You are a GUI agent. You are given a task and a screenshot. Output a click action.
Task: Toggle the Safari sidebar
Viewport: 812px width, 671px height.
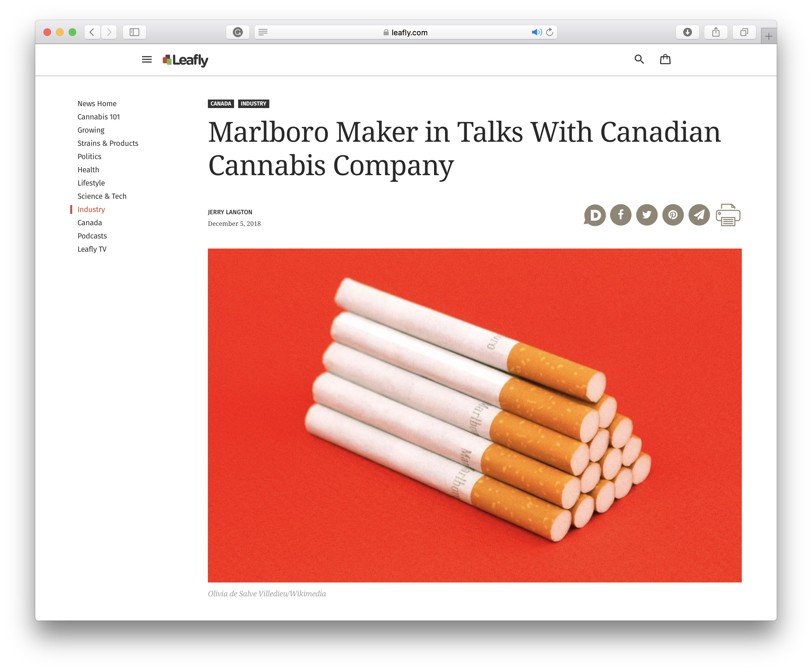click(x=134, y=32)
